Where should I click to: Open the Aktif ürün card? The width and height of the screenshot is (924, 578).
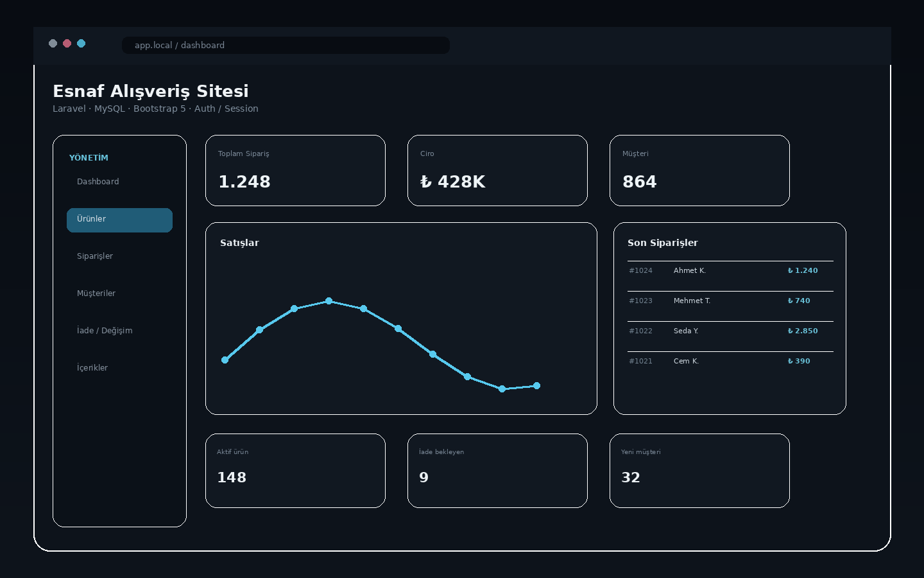tap(295, 471)
